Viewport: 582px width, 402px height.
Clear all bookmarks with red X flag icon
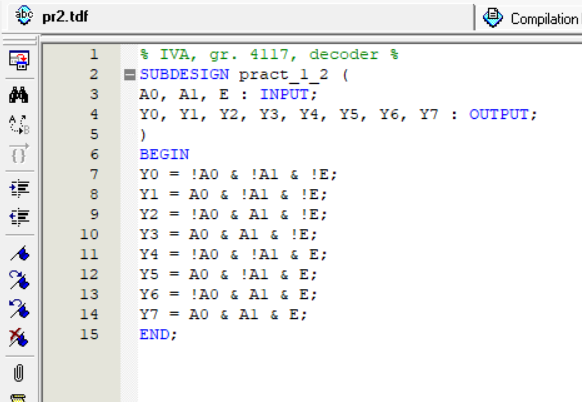19,337
